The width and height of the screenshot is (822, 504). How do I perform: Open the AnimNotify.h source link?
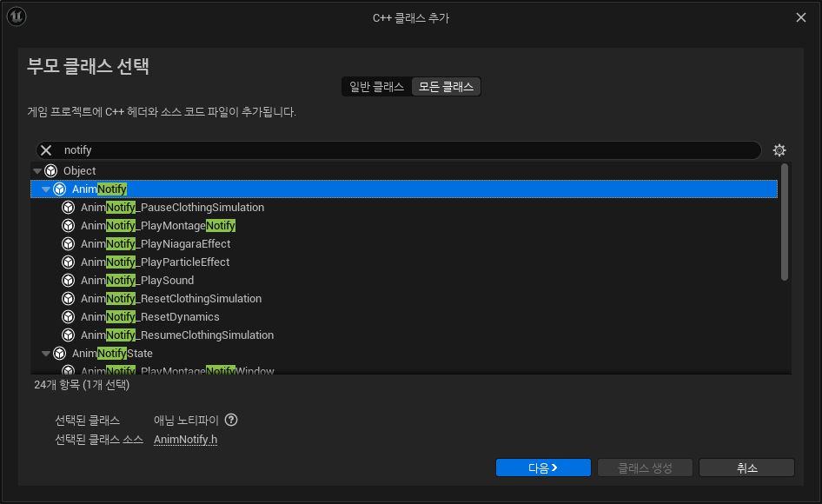185,440
